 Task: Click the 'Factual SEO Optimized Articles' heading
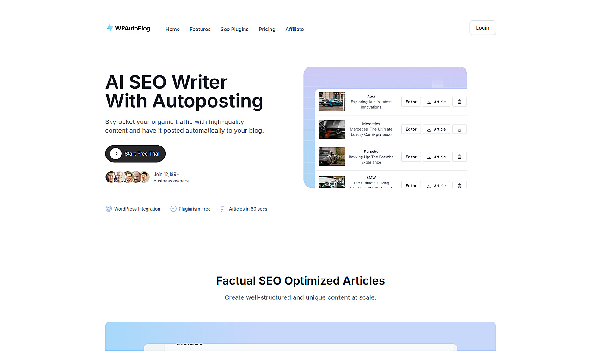click(300, 280)
